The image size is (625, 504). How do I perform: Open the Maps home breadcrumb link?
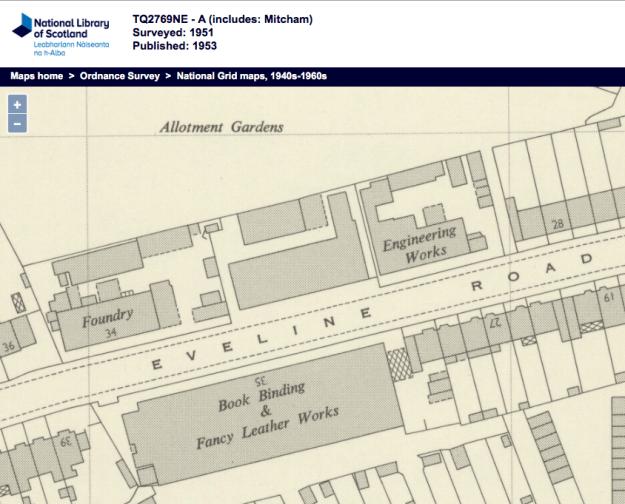[38, 76]
